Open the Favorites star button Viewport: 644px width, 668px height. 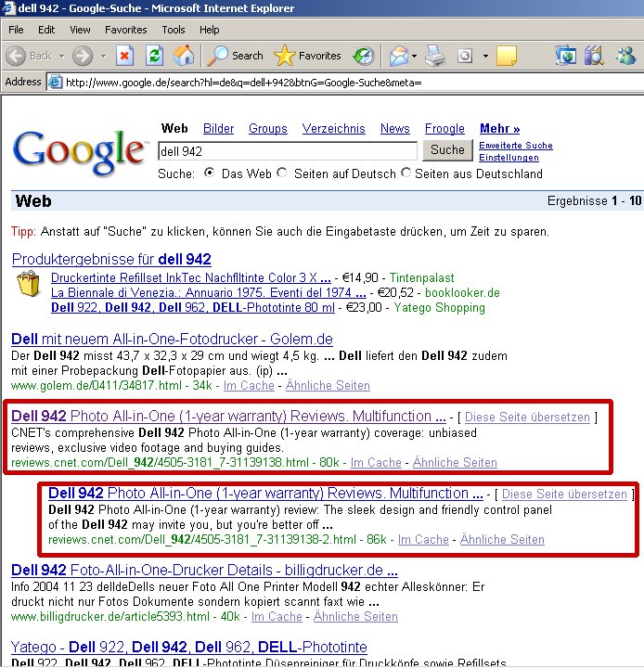point(307,56)
